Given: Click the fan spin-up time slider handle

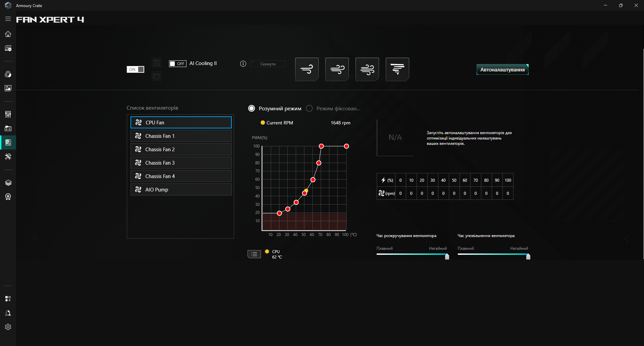Looking at the screenshot, I should click(x=447, y=256).
